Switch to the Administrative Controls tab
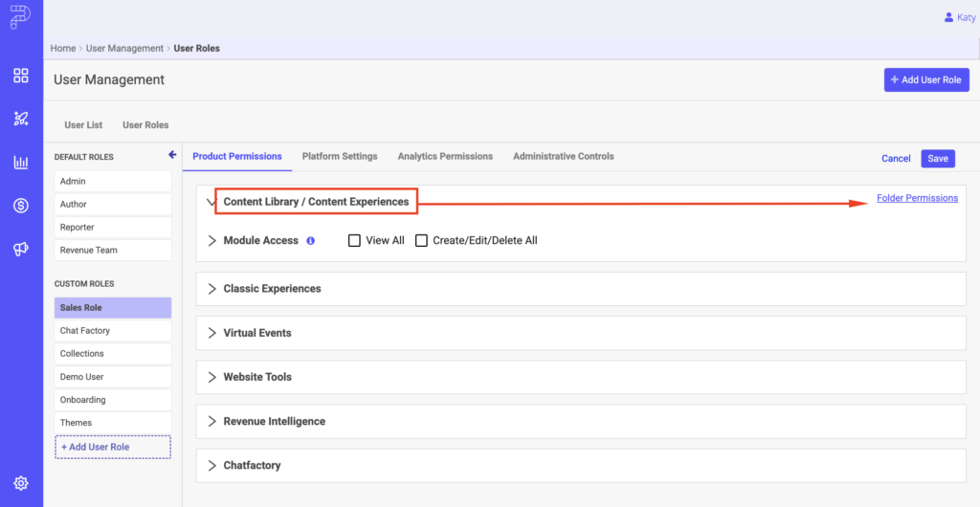 (x=563, y=156)
